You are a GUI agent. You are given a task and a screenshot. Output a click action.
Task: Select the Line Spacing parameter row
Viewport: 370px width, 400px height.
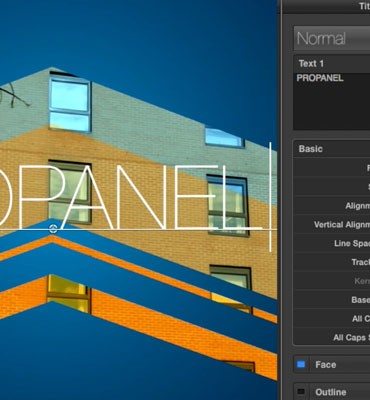332,243
